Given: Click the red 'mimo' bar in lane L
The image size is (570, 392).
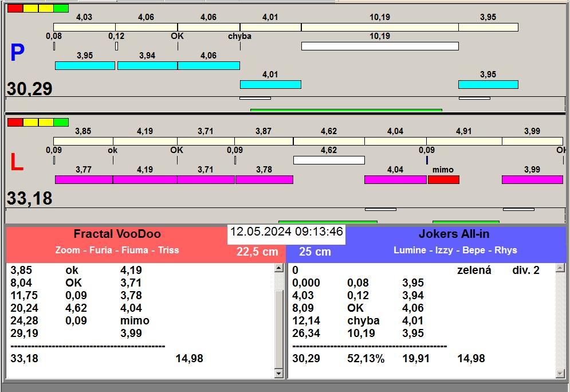Looking at the screenshot, I should pyautogui.click(x=443, y=179).
